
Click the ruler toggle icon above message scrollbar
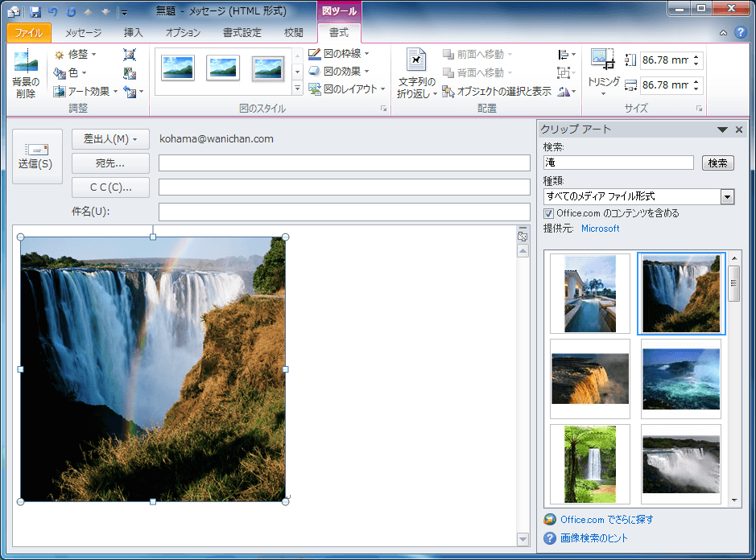(523, 236)
